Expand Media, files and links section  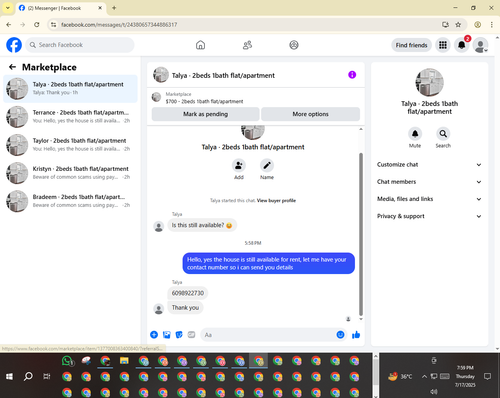click(x=429, y=199)
